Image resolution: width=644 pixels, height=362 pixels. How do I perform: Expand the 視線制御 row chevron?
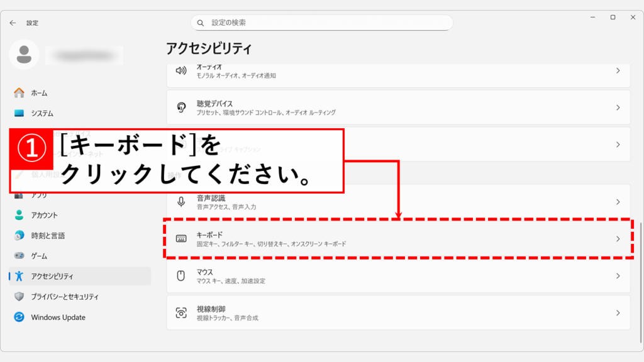618,313
